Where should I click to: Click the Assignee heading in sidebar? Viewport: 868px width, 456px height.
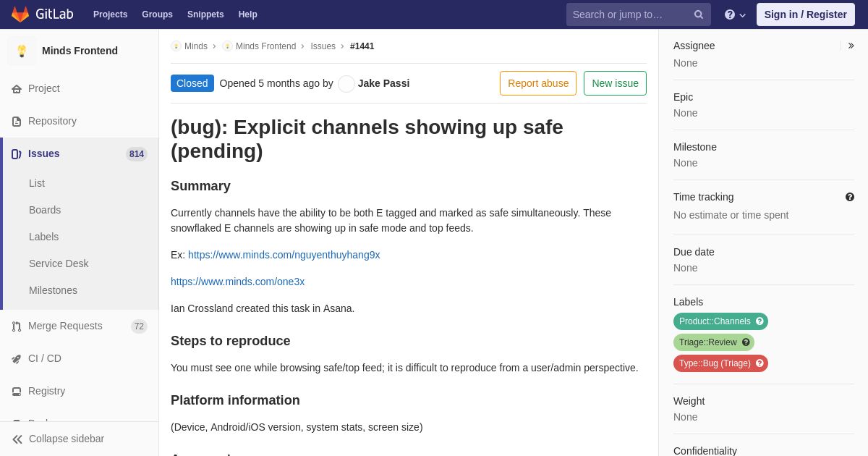click(694, 46)
